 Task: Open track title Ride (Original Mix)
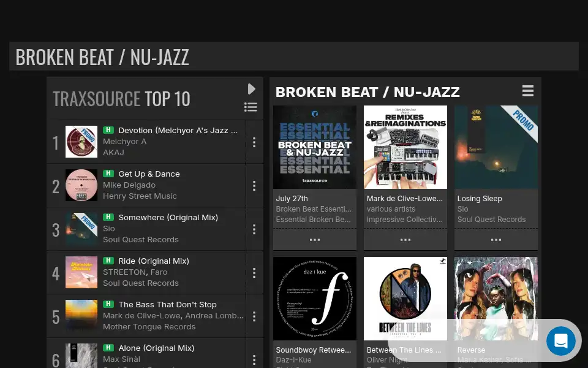154,261
